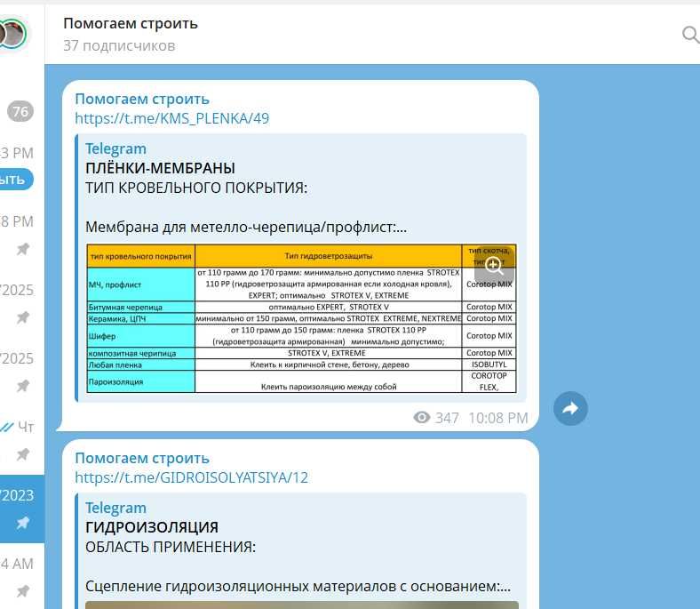This screenshot has width=700, height=609.
Task: Click the Сцепление гидроизоляционных материалов description line
Action: coord(298,586)
